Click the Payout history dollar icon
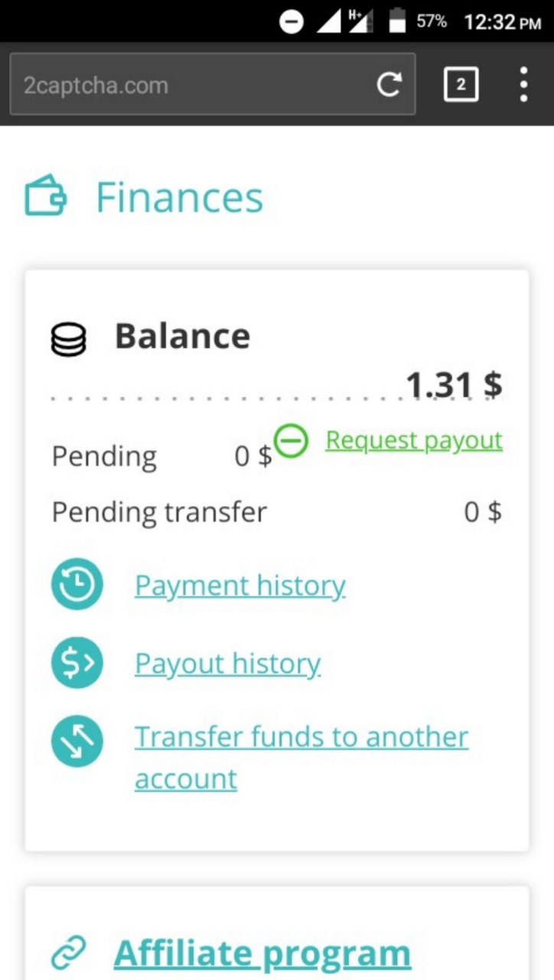The width and height of the screenshot is (554, 980). (77, 663)
